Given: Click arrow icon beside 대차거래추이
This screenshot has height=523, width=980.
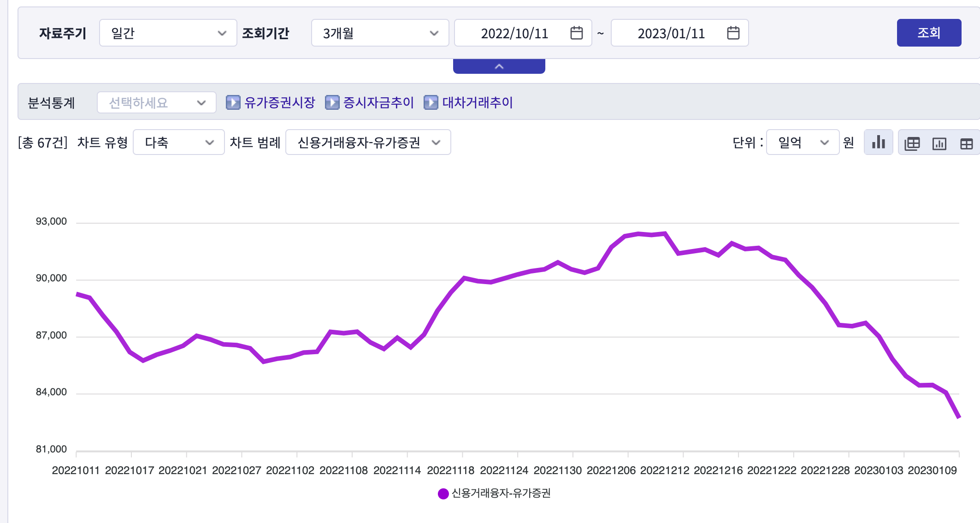Looking at the screenshot, I should [x=431, y=102].
